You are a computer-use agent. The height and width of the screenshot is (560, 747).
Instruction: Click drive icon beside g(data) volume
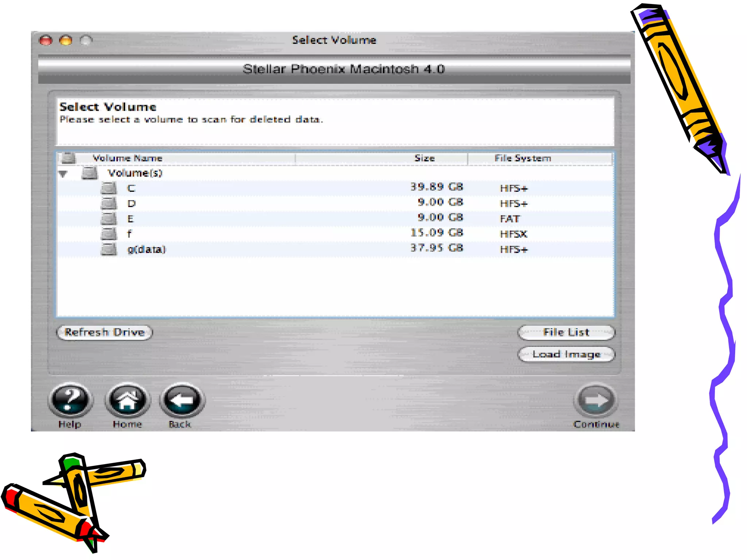point(109,249)
